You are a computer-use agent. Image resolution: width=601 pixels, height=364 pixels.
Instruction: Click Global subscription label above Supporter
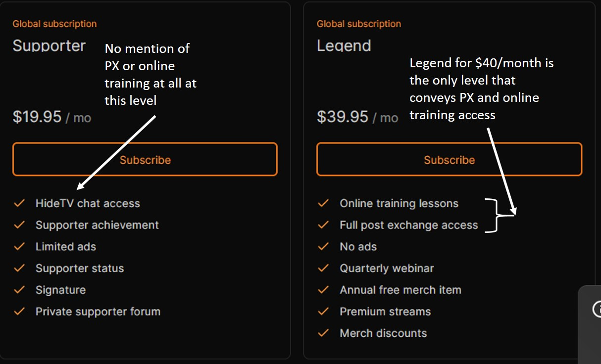54,24
